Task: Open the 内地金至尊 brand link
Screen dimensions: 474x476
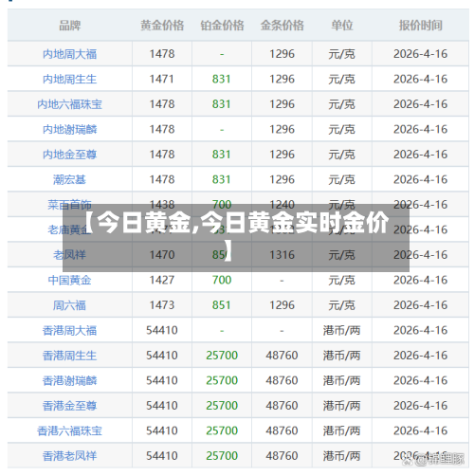Action: tap(69, 155)
